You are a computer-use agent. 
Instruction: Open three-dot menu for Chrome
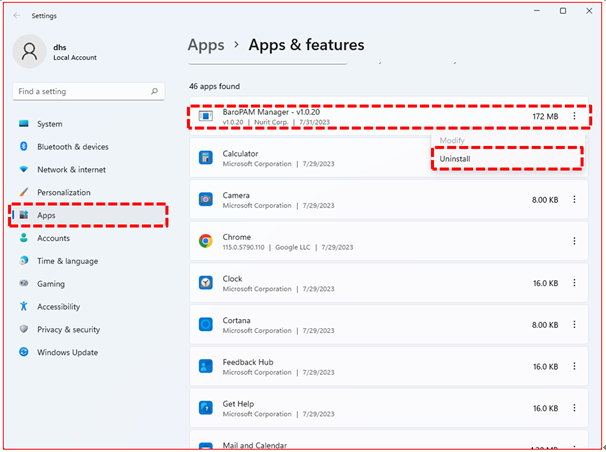574,241
